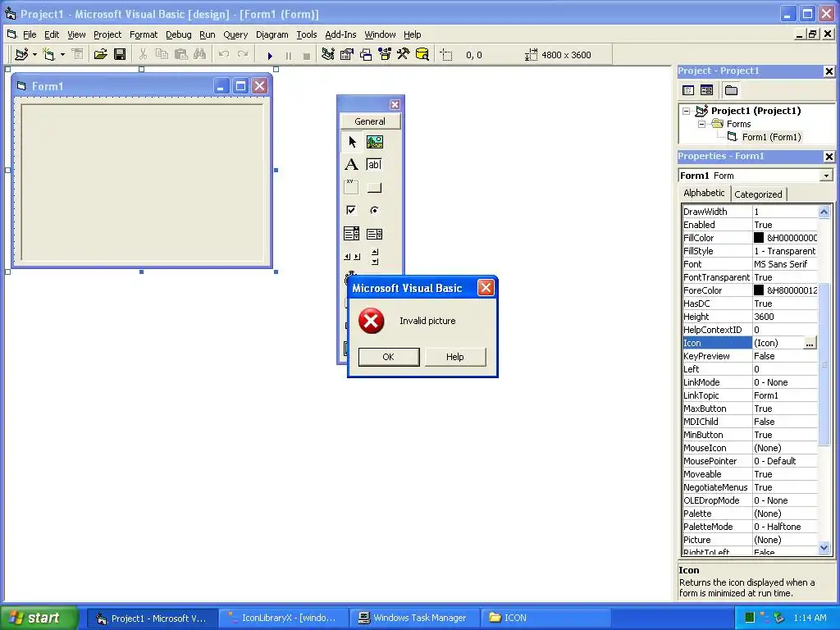This screenshot has width=840, height=630.
Task: Open the Project menu
Action: pyautogui.click(x=107, y=34)
